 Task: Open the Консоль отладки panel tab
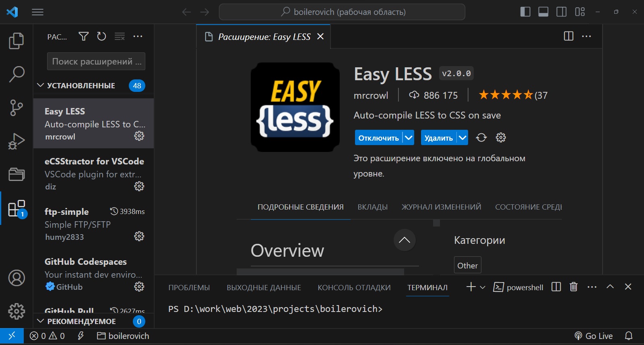tap(354, 288)
